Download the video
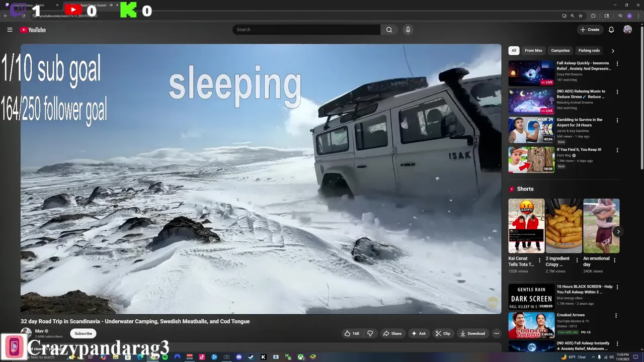Image resolution: width=644 pixels, height=362 pixels. (x=472, y=333)
